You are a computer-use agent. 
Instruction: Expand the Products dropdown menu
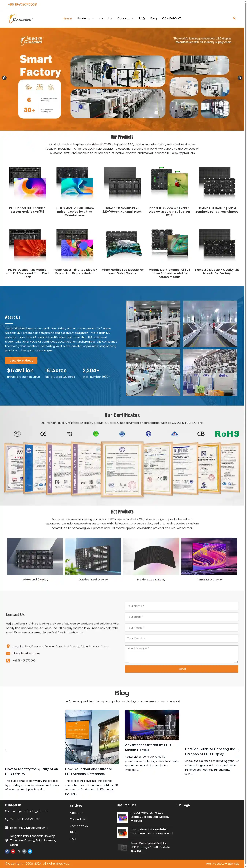(85, 18)
